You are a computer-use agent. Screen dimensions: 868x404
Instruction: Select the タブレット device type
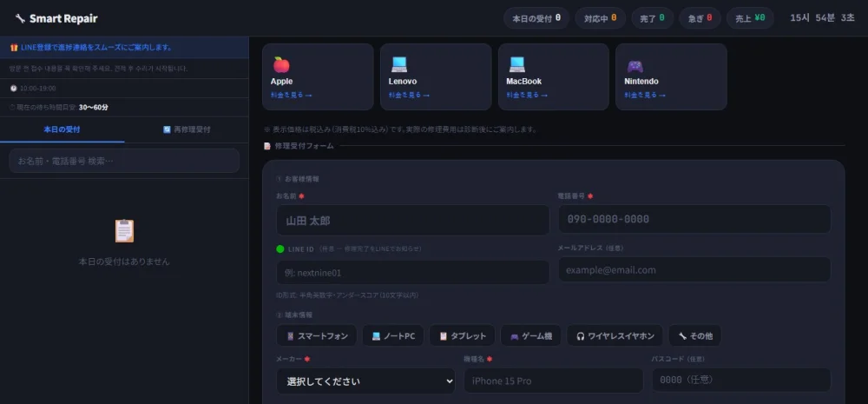(x=463, y=336)
